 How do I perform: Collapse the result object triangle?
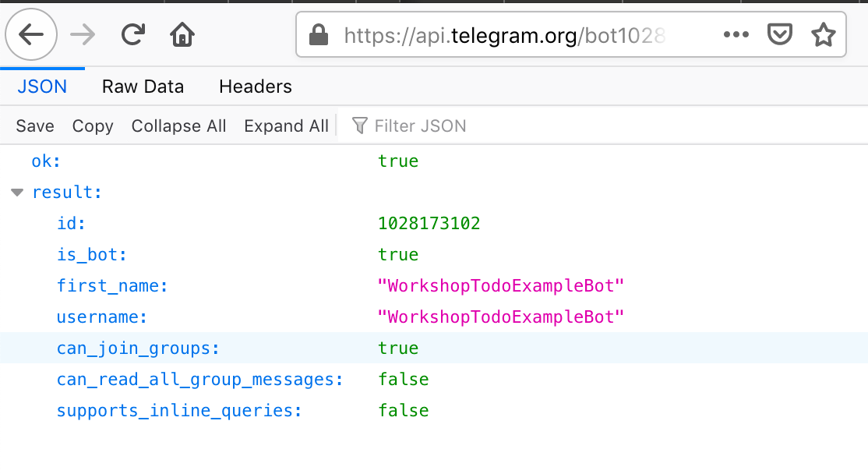(x=18, y=193)
